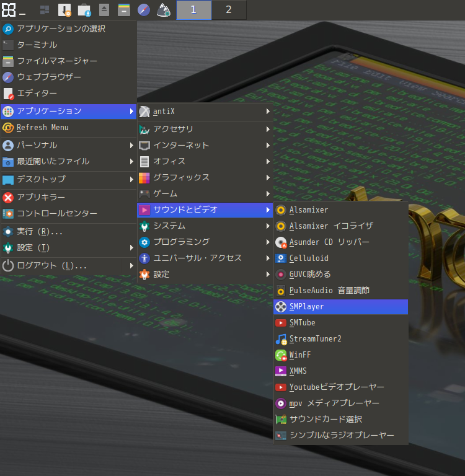The width and height of the screenshot is (465, 476).
Task: Click the mountain-shaped taskbar icon
Action: pyautogui.click(x=164, y=10)
